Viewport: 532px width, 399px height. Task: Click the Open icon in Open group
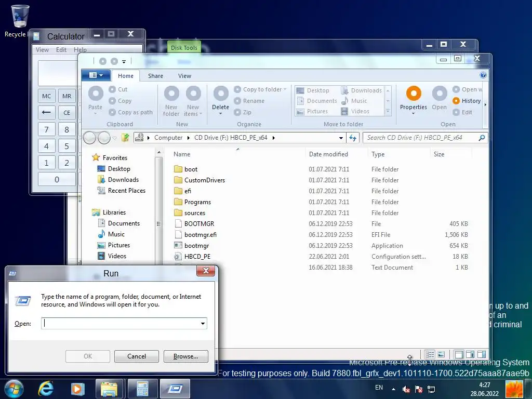[440, 94]
